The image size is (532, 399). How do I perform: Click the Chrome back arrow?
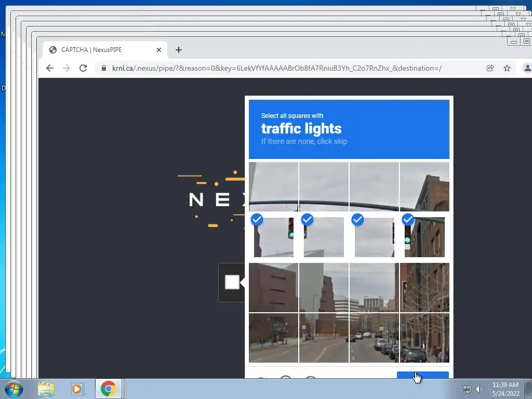pyautogui.click(x=50, y=68)
